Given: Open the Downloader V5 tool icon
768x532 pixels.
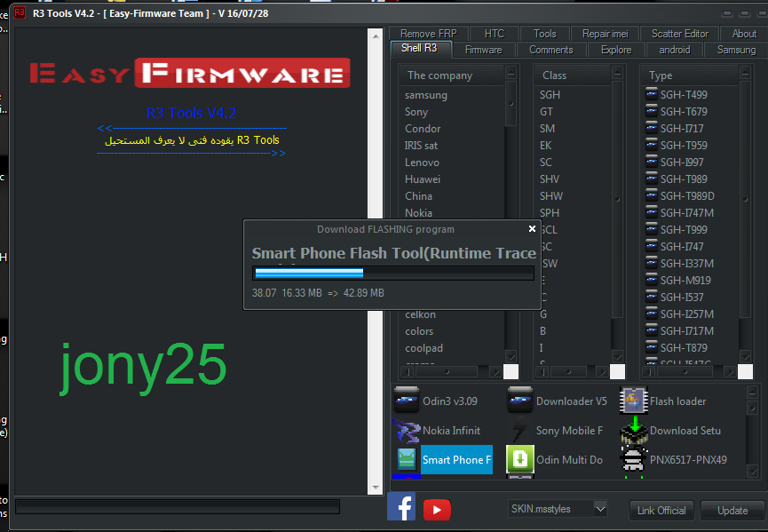Looking at the screenshot, I should pyautogui.click(x=520, y=401).
